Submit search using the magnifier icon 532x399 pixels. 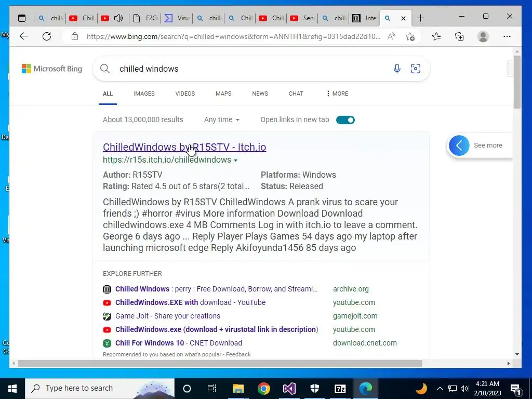click(105, 69)
